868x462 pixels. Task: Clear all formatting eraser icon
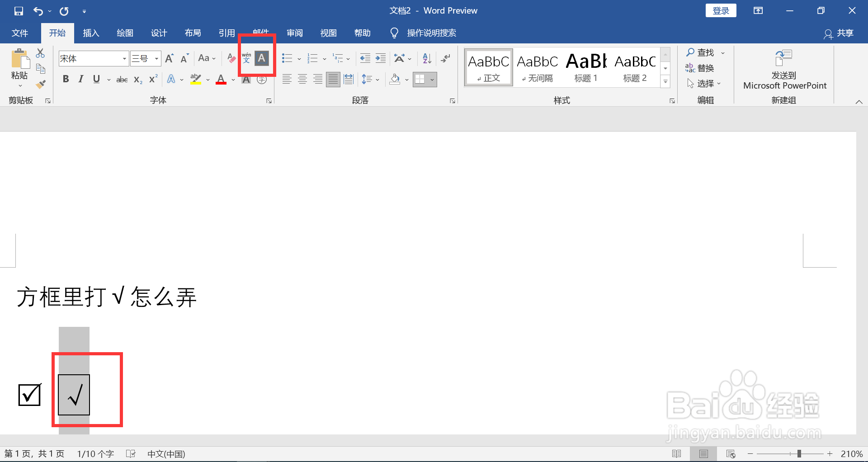[x=231, y=58]
